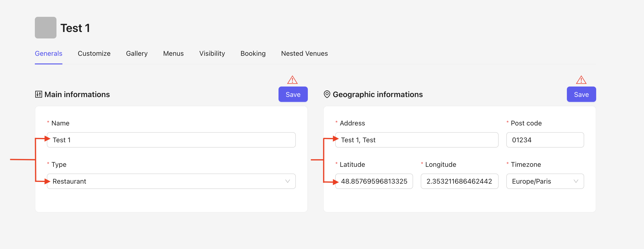
Task: Switch to the Customize tab
Action: pos(94,54)
